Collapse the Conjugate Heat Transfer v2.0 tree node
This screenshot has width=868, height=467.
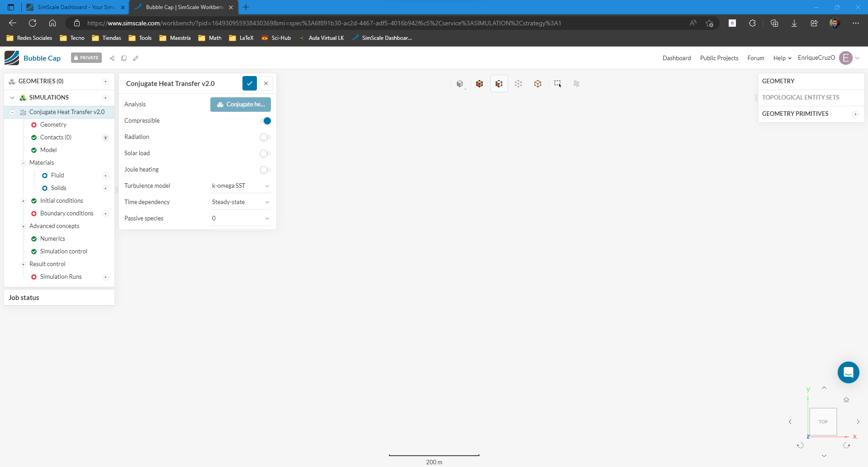[12, 112]
